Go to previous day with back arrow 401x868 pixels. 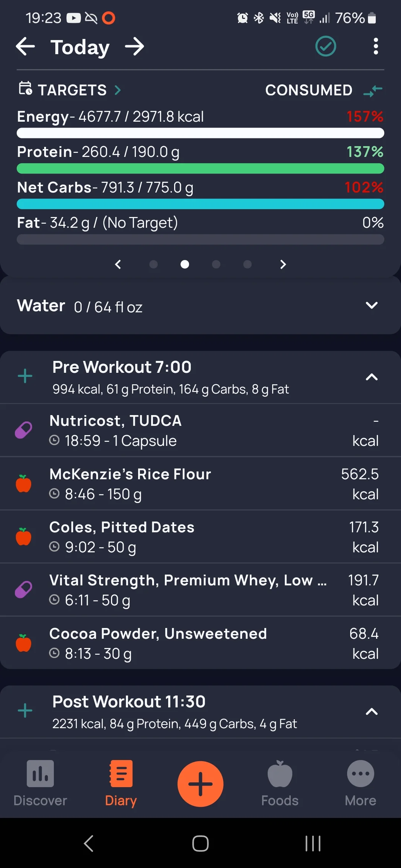pyautogui.click(x=25, y=47)
